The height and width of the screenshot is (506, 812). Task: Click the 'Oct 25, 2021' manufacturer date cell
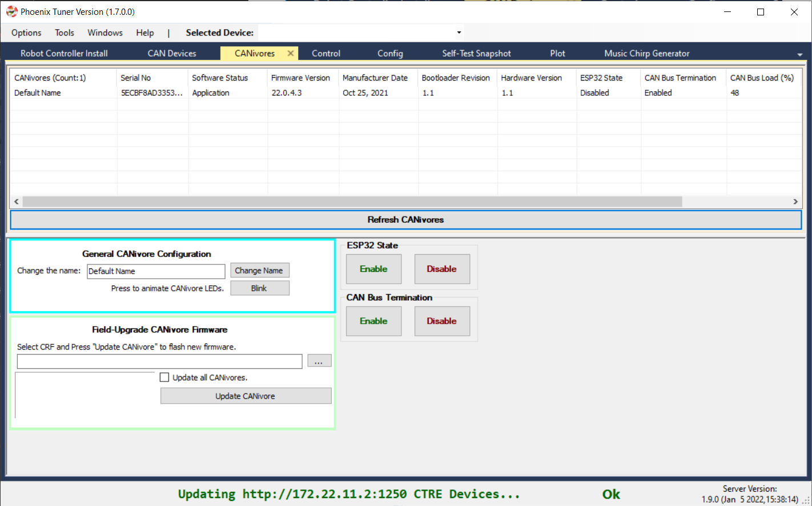click(x=365, y=93)
